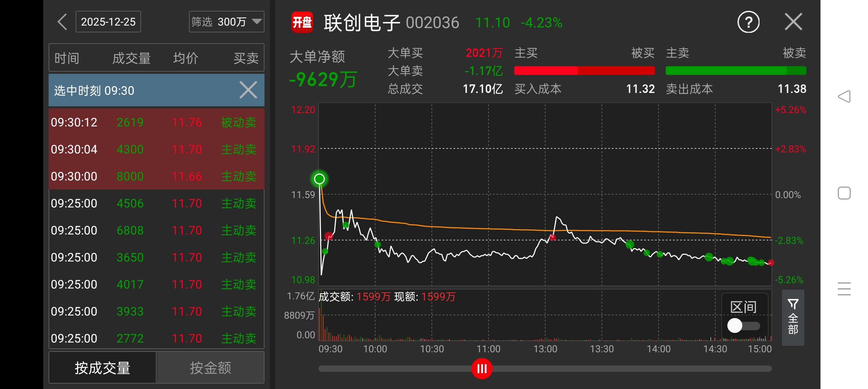Dismiss the 选中时刻 09:30 selection bar
The width and height of the screenshot is (868, 389).
(x=248, y=90)
